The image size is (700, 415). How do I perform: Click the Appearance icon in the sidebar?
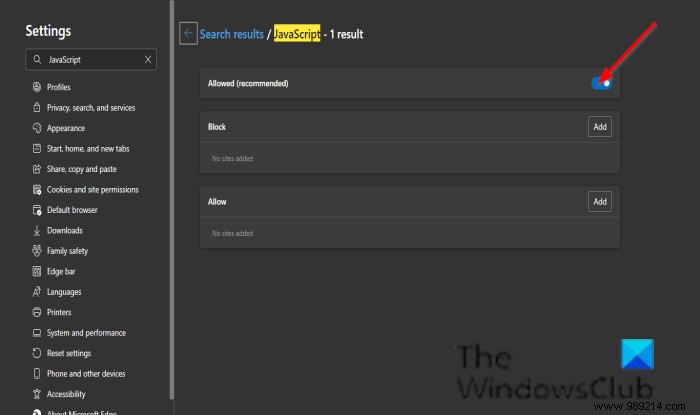point(36,128)
